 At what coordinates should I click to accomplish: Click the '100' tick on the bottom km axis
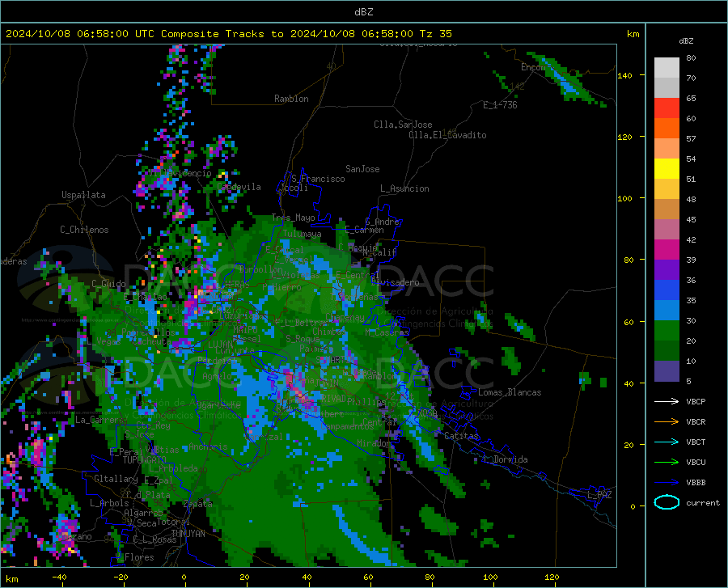490,577
